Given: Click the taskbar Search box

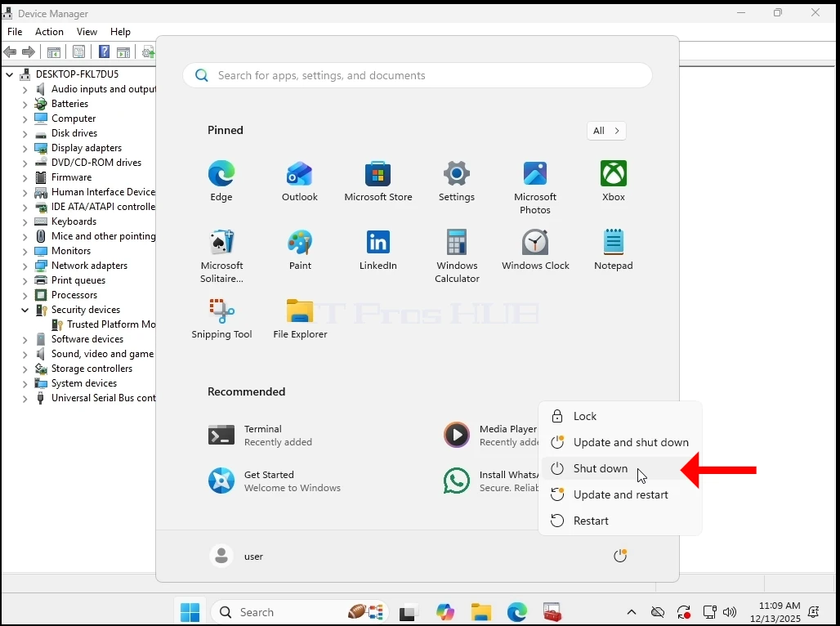Looking at the screenshot, I should click(299, 612).
